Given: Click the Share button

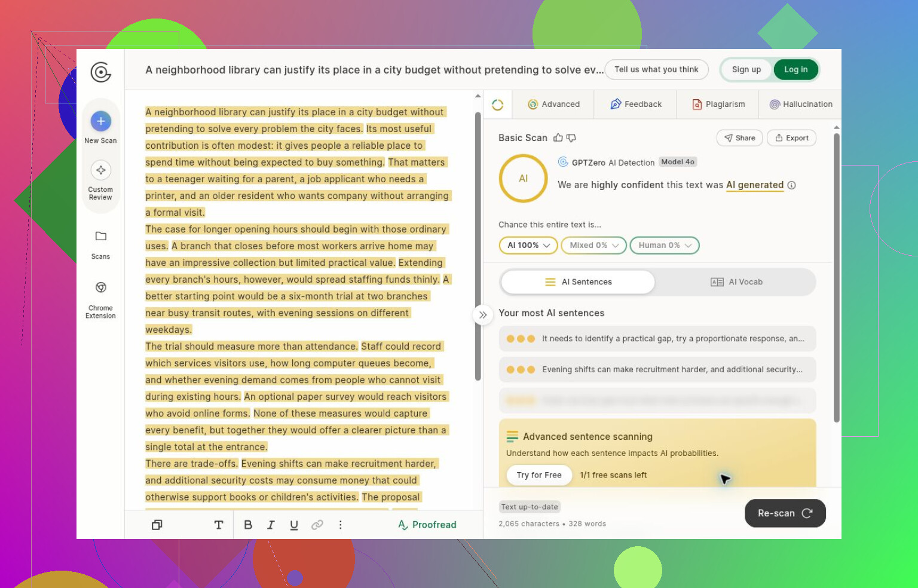Looking at the screenshot, I should (740, 138).
